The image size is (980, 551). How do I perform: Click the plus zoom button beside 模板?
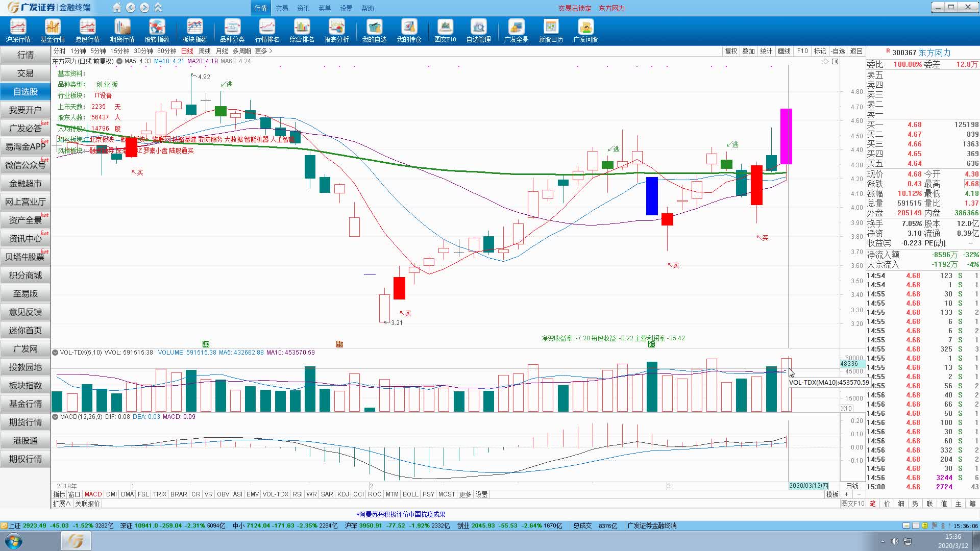847,494
